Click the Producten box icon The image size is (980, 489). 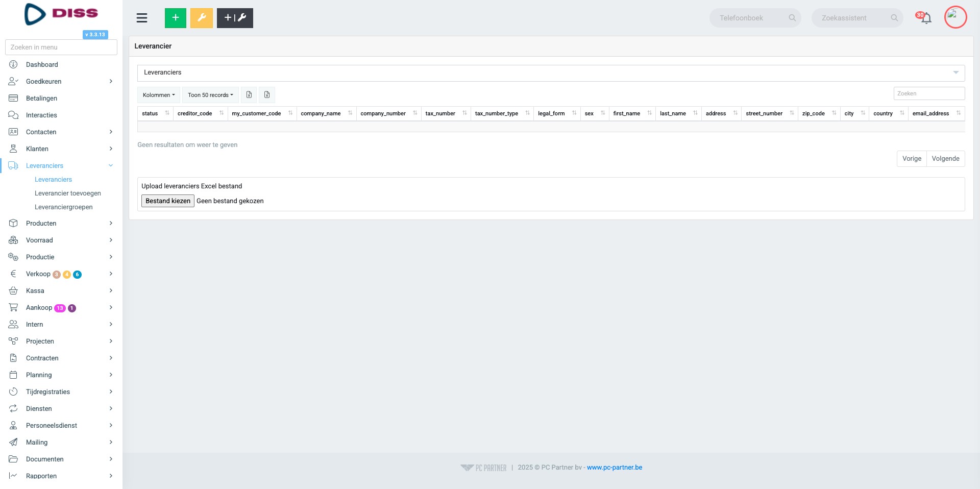(13, 223)
